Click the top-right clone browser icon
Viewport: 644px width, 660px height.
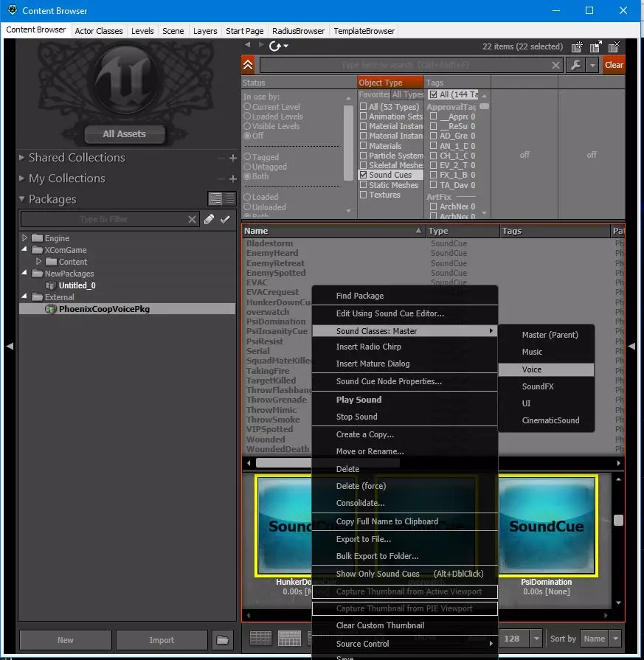click(x=577, y=46)
